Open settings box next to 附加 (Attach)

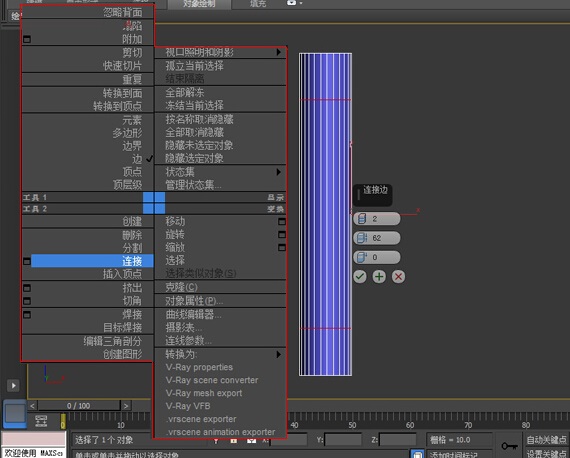pyautogui.click(x=27, y=39)
